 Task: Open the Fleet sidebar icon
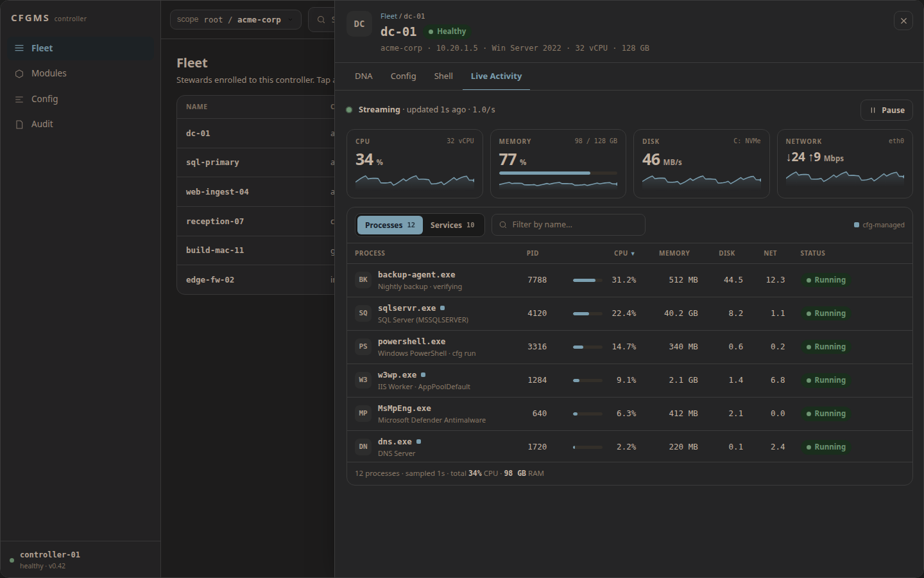point(19,48)
